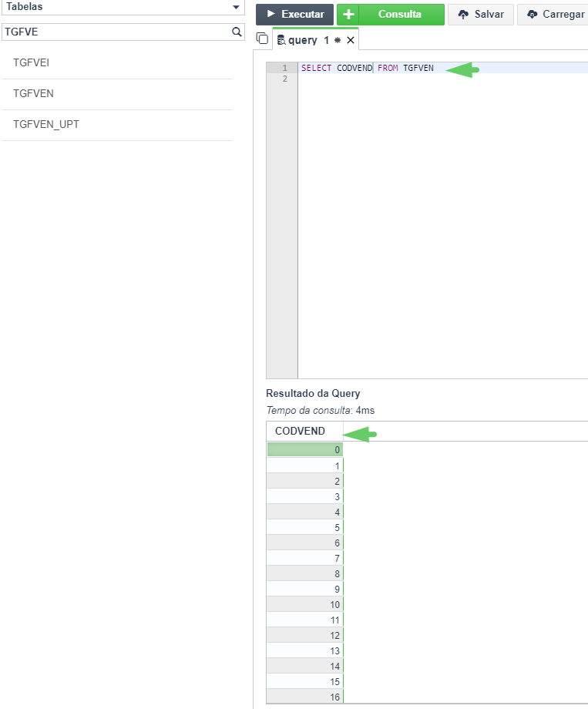
Task: Select result cell with value 11
Action: click(305, 620)
